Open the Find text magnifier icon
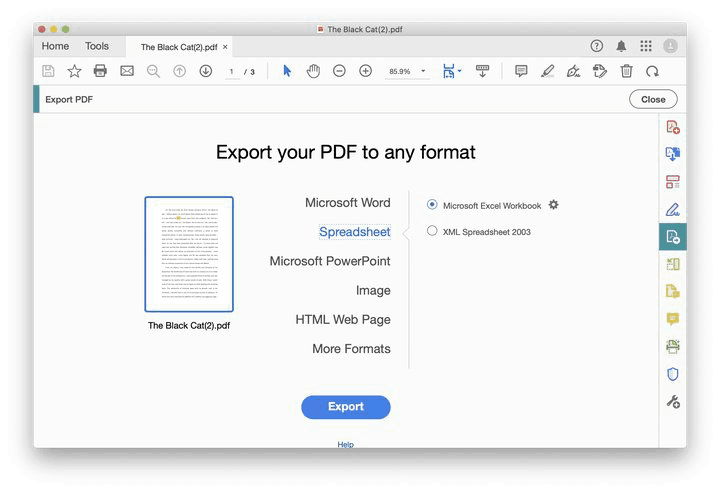Screen dimensions: 720x492 [x=153, y=71]
